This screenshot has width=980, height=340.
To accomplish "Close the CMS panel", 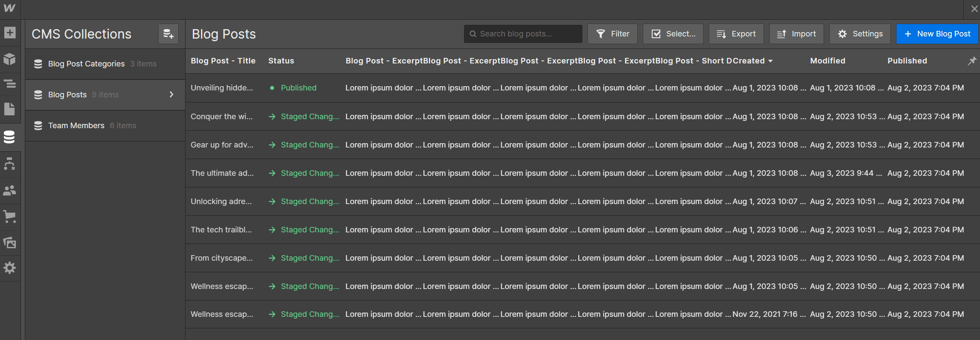I will tap(974, 9).
